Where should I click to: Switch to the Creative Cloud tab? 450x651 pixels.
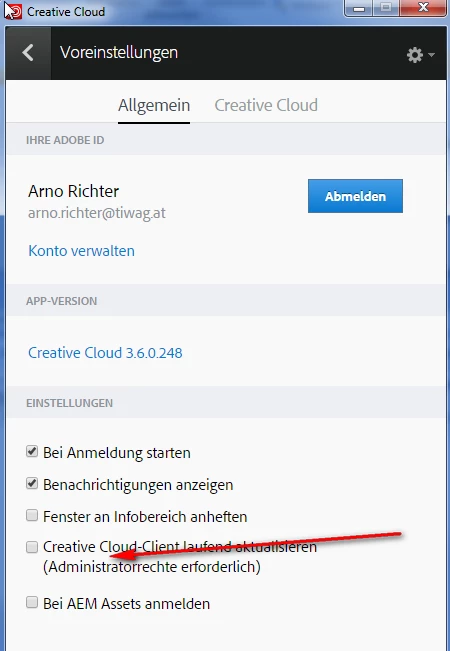[x=266, y=105]
